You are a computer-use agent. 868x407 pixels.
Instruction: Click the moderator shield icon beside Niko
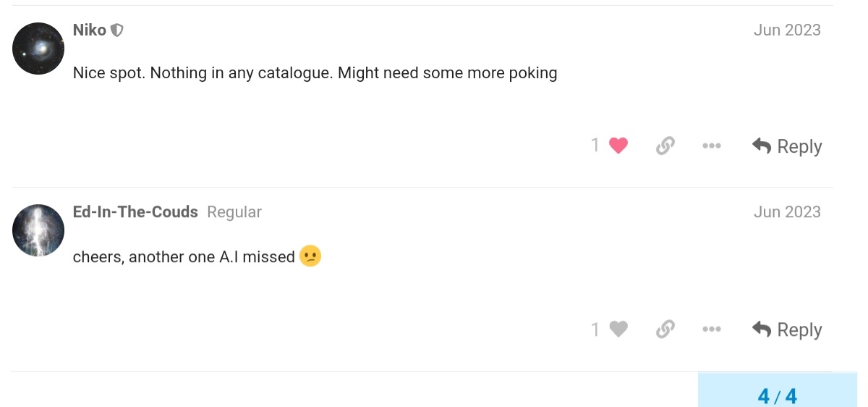[116, 30]
